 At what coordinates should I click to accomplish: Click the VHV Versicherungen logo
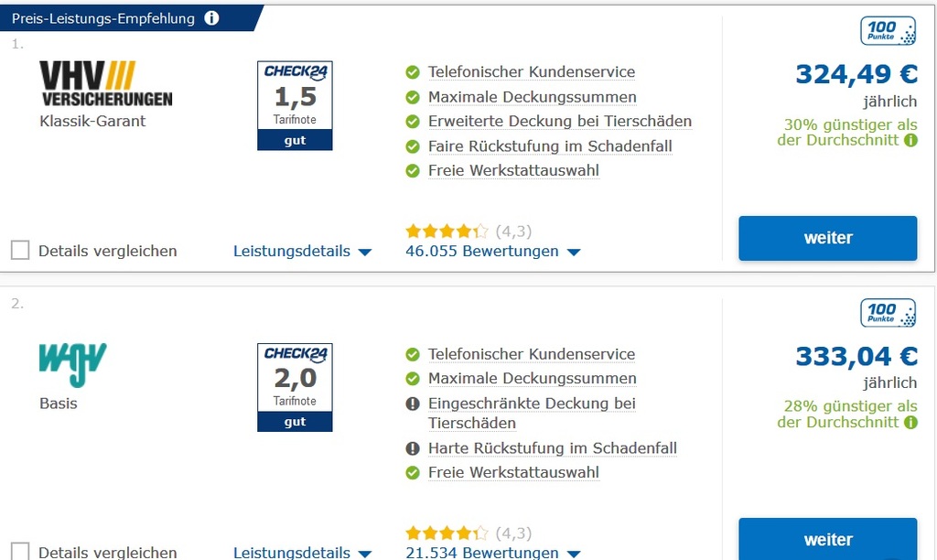[x=106, y=83]
